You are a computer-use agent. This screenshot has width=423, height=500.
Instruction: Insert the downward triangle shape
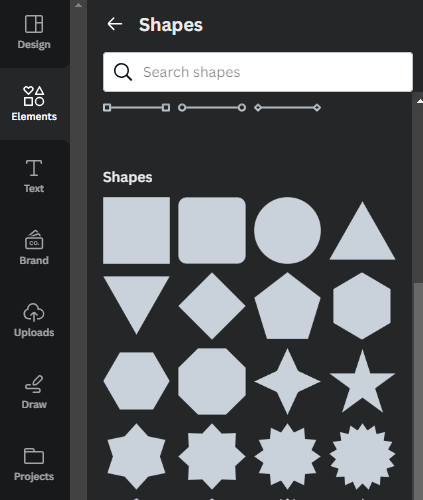(x=136, y=305)
